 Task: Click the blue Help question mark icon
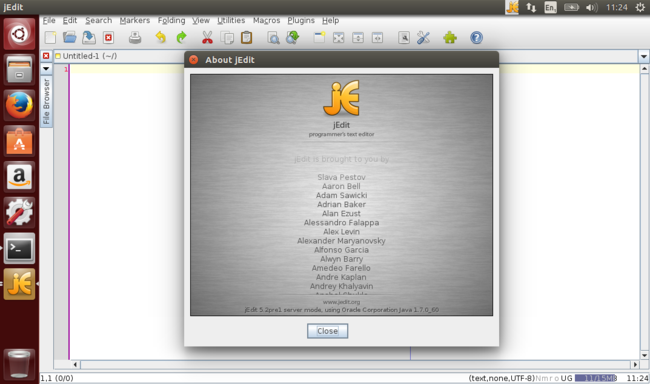tap(476, 38)
